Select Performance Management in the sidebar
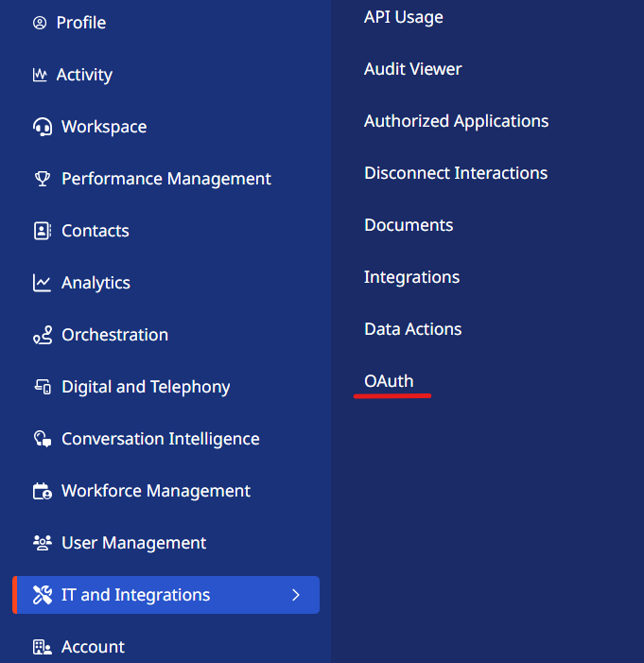This screenshot has height=663, width=644. 165,179
